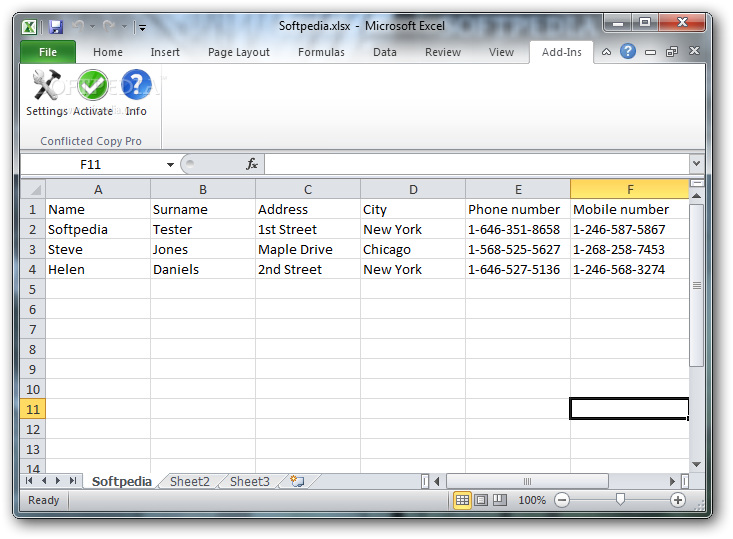Screen dimensions: 733x539
Task: Click the vertical scroll up arrow
Action: coord(697,196)
